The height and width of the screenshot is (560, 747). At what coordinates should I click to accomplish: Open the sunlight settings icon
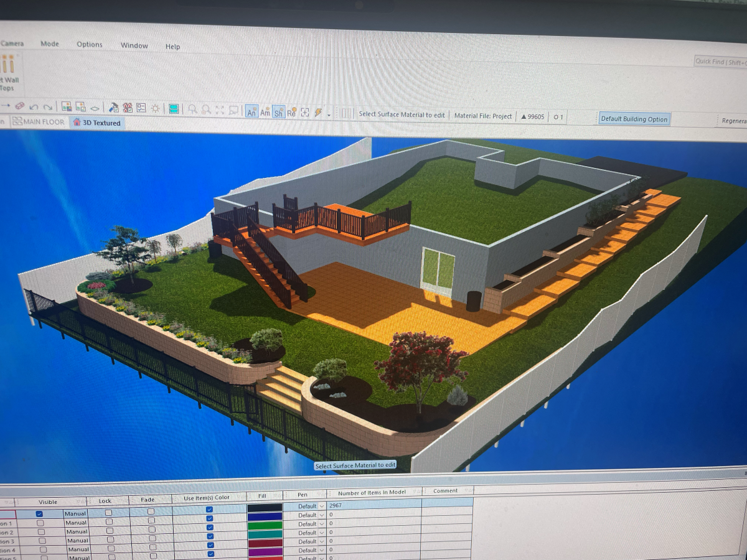coord(155,108)
